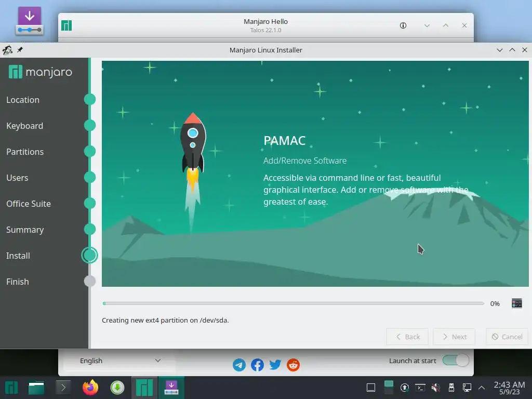Open the green download app in taskbar

(117, 388)
